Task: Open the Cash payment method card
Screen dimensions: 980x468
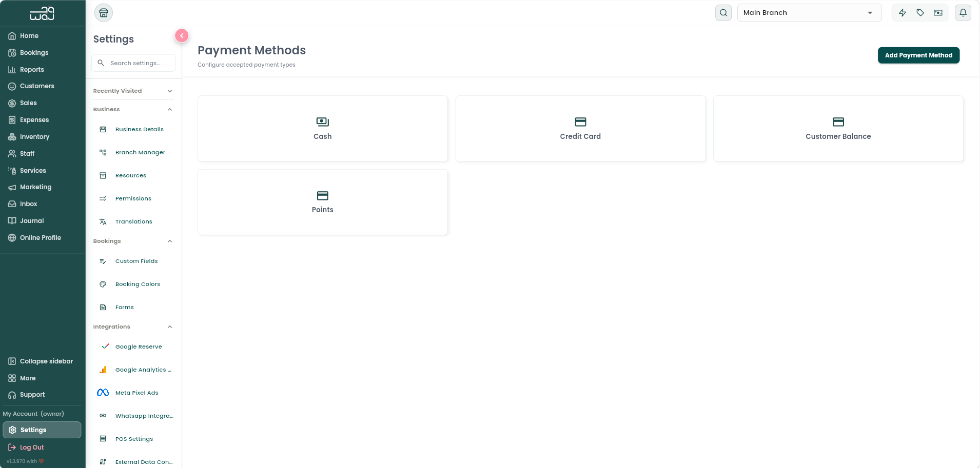Action: click(x=323, y=129)
